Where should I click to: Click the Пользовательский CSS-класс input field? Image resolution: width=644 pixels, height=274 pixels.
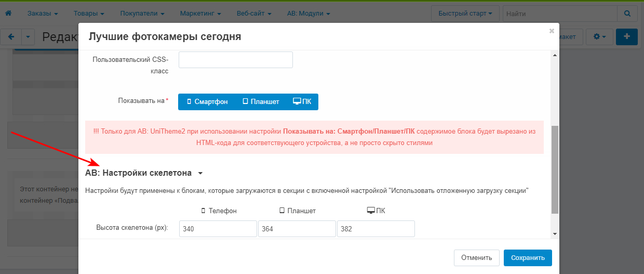[x=236, y=60]
